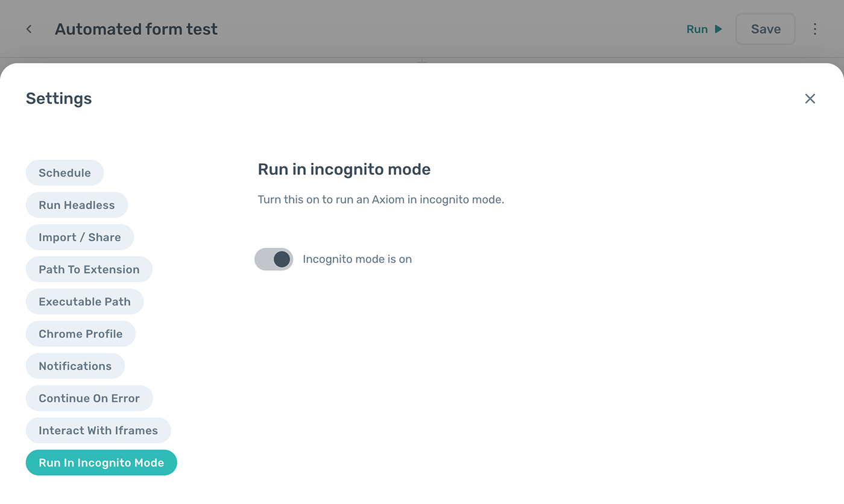Open Interact With Iframes settings
The image size is (844, 504).
click(98, 430)
